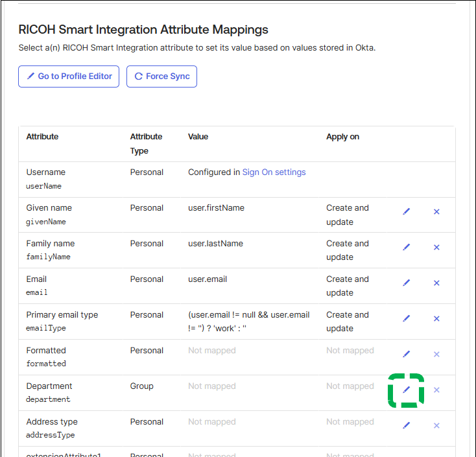Viewport: 476px width, 457px height.
Task: Delete the Primary email type mapping
Action: click(436, 318)
